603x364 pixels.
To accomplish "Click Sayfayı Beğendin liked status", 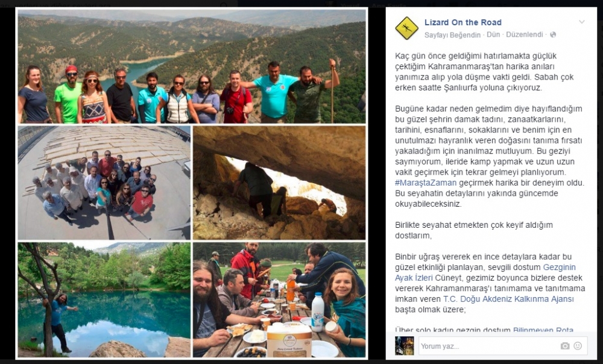I will pyautogui.click(x=452, y=35).
